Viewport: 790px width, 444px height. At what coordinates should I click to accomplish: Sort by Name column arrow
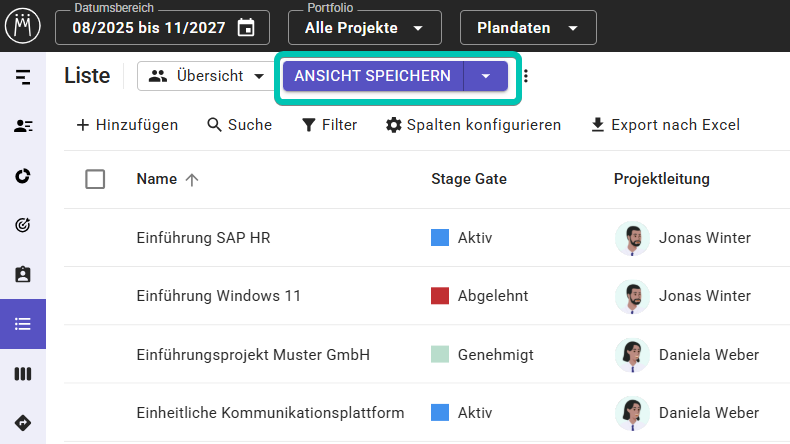click(192, 179)
